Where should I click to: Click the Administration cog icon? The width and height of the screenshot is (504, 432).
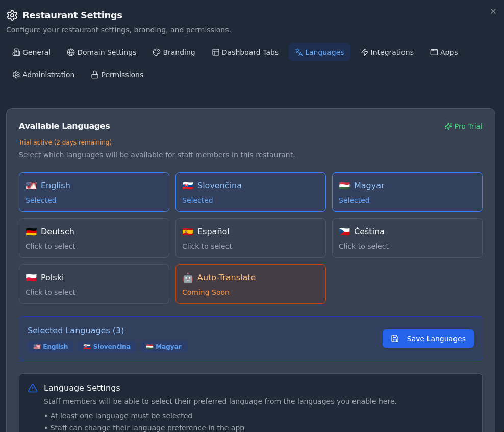click(16, 75)
